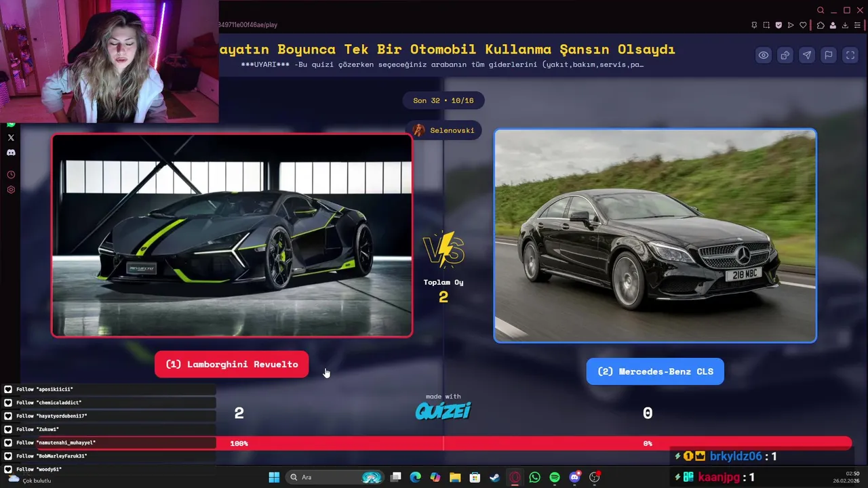Viewport: 868px width, 488px height.
Task: Open WhatsApp from taskbar
Action: coord(534,477)
